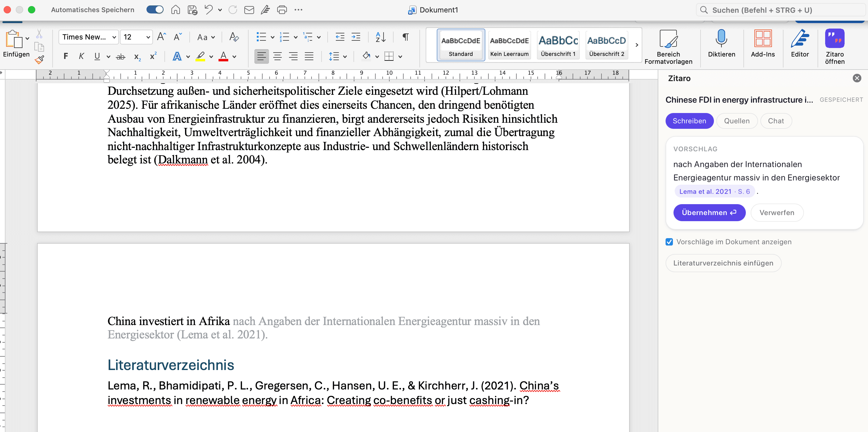
Task: Toggle strikethrough formatting
Action: pyautogui.click(x=121, y=57)
